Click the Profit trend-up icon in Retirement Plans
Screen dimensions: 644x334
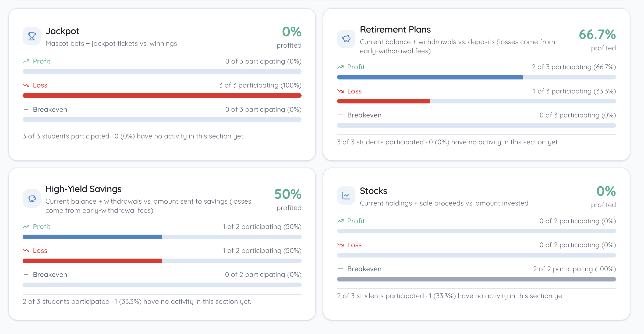coord(341,67)
